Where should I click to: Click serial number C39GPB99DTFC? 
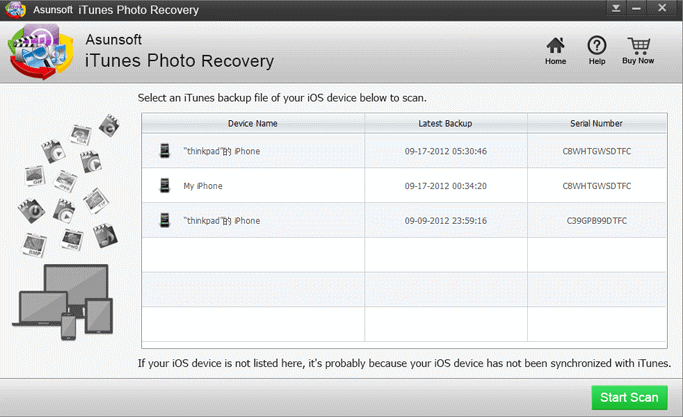(597, 221)
